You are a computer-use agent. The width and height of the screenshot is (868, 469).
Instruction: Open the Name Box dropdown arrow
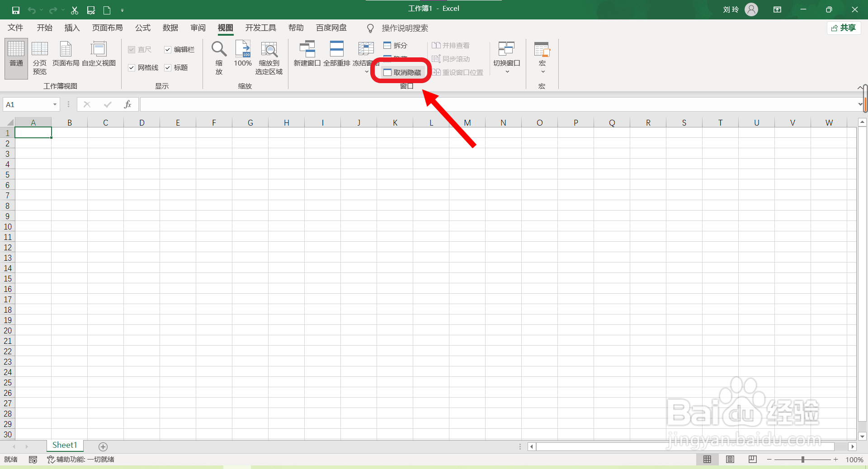(x=55, y=105)
